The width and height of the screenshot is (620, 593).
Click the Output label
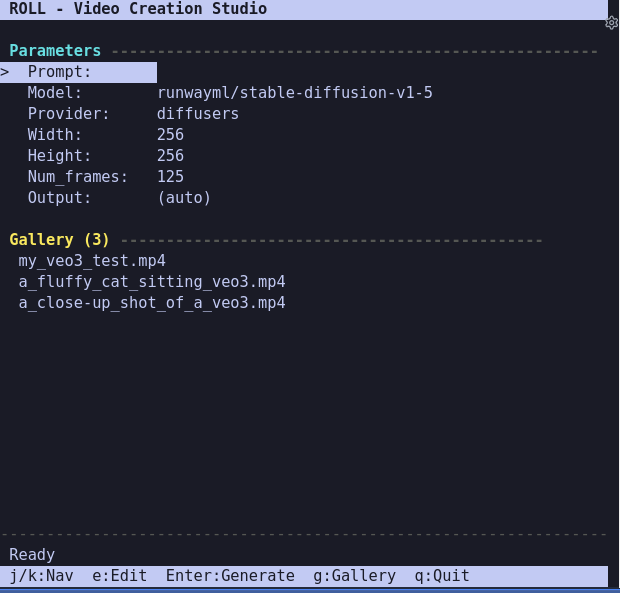coord(59,198)
